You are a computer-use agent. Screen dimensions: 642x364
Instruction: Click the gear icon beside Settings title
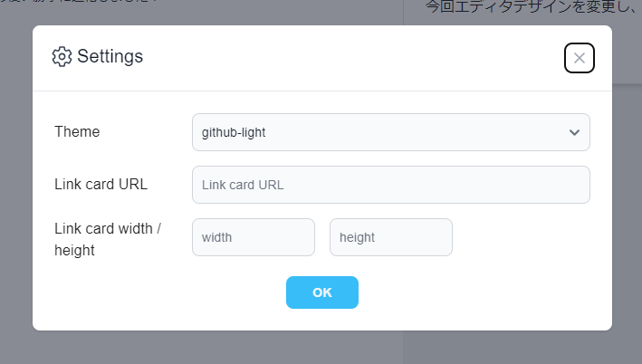coord(62,56)
